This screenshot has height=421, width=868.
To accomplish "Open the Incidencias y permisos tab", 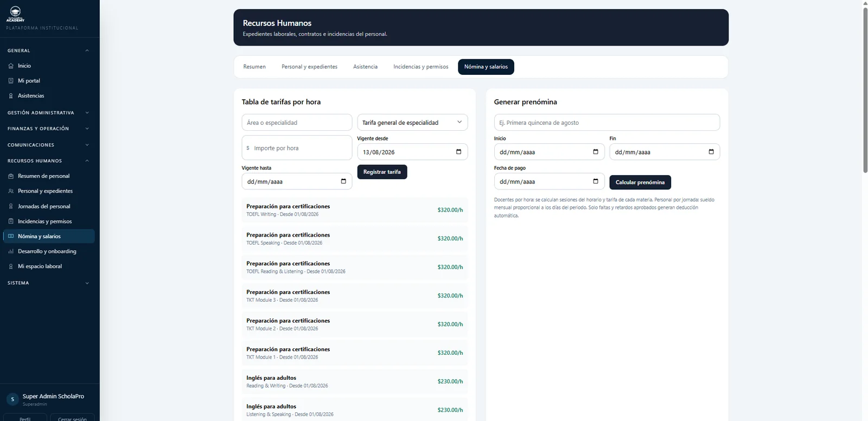I will pyautogui.click(x=421, y=67).
